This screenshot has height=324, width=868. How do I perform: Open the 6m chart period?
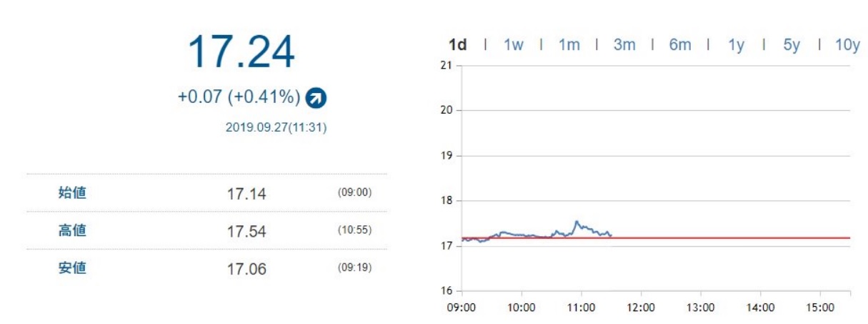(680, 45)
